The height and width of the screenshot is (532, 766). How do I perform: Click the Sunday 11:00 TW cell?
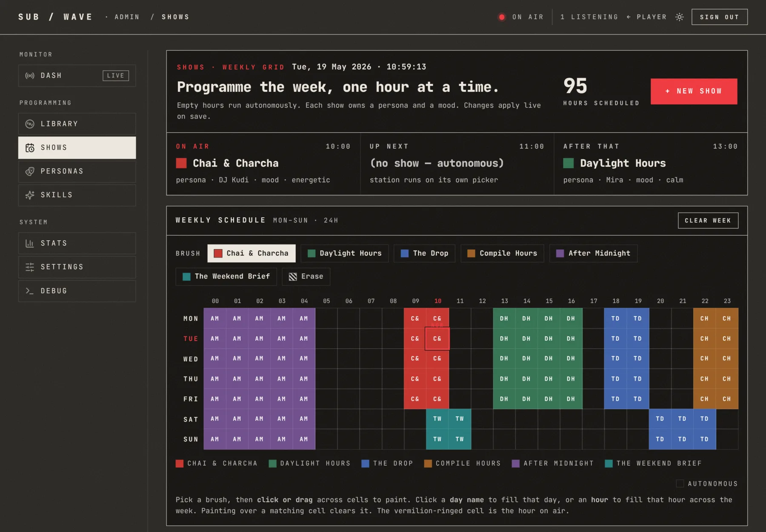pos(460,439)
